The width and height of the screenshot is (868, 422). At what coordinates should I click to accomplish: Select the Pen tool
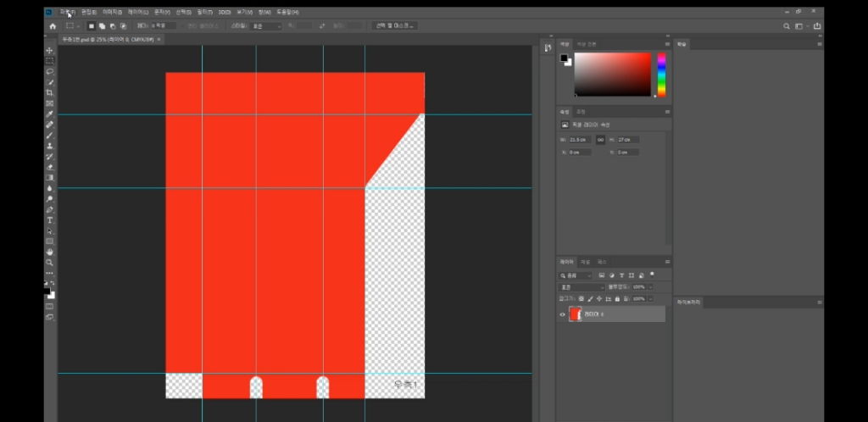pyautogui.click(x=49, y=209)
